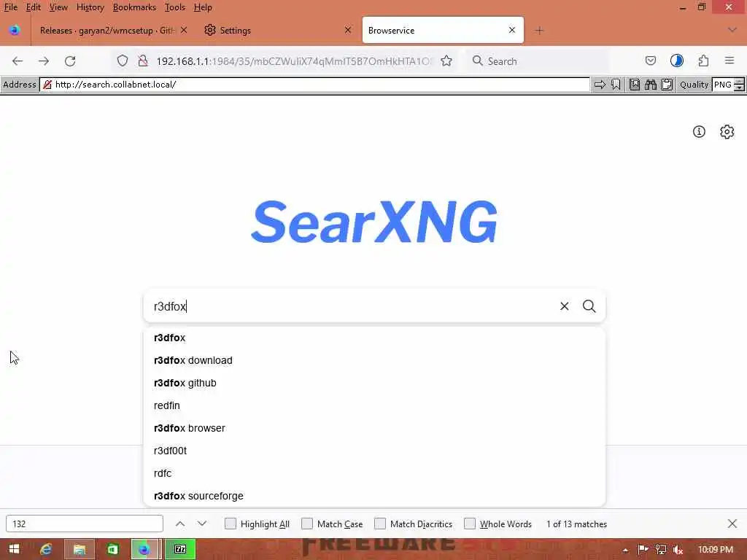Close the find bar
747x560 pixels.
point(732,524)
